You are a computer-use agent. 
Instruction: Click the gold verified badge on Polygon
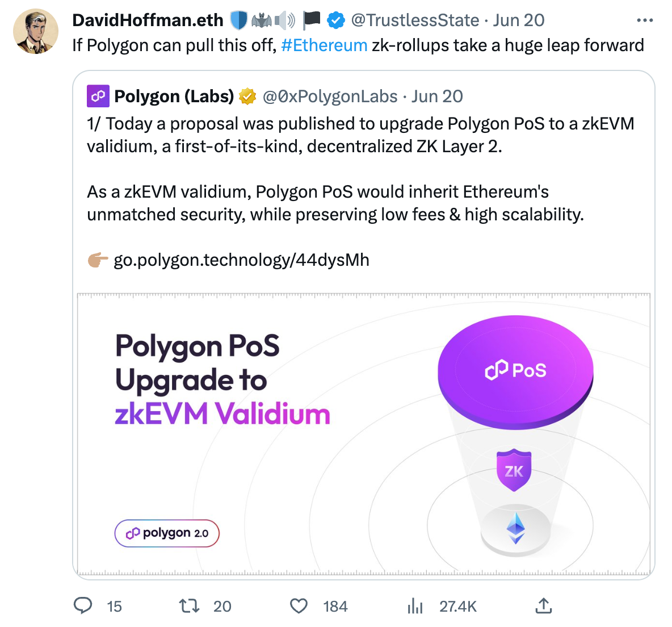tap(247, 97)
